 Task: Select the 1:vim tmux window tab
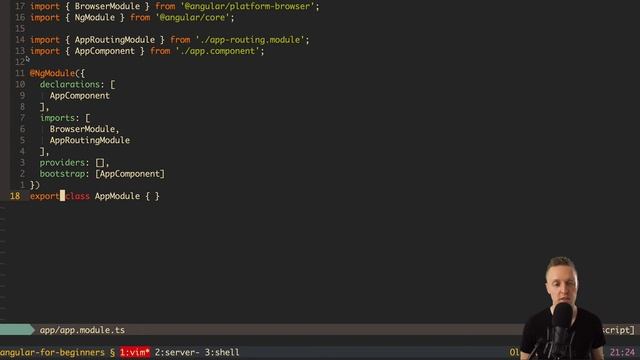coord(135,352)
